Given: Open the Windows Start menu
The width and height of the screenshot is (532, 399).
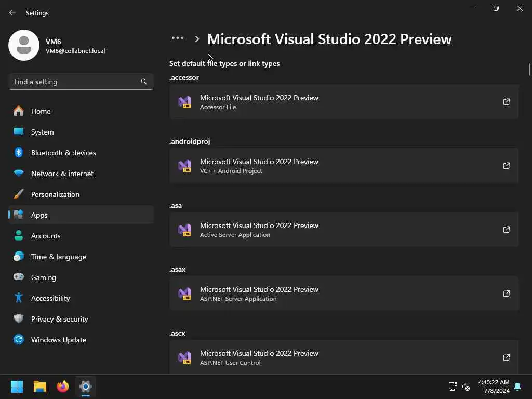Looking at the screenshot, I should [x=17, y=387].
